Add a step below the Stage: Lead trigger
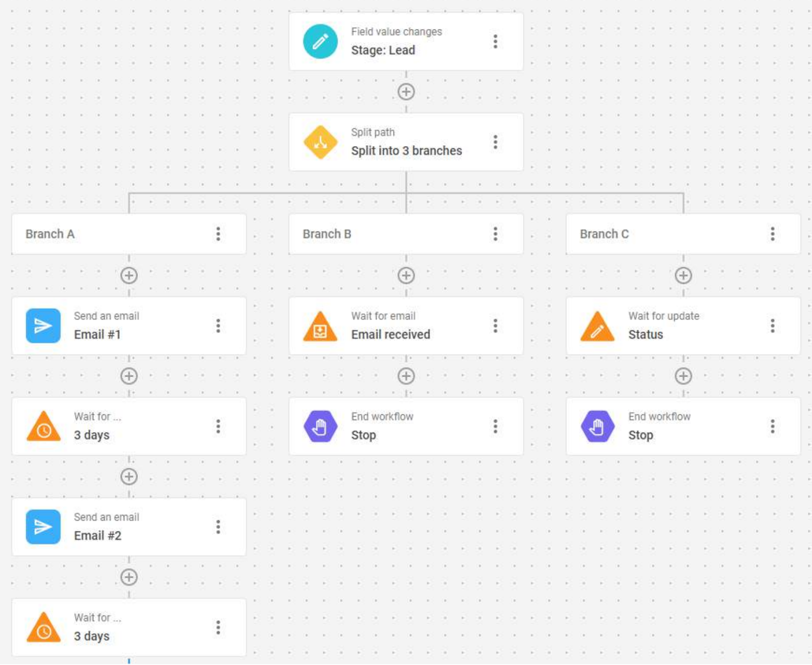 pyautogui.click(x=406, y=92)
